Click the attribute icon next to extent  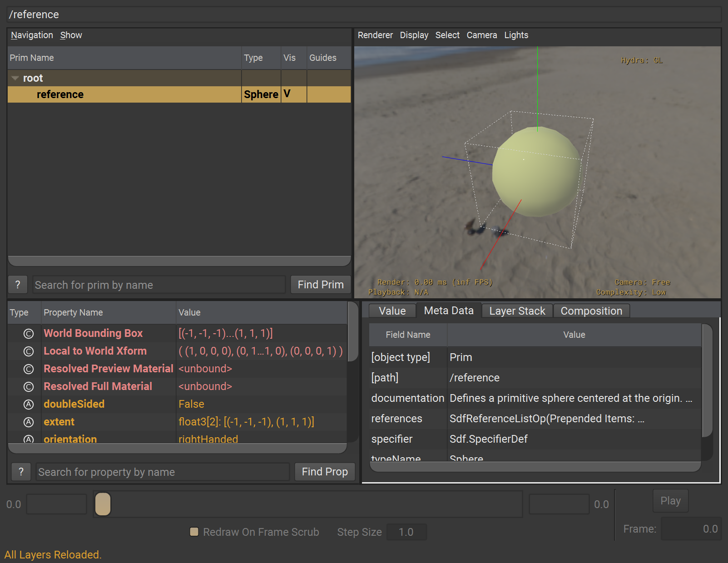(29, 422)
